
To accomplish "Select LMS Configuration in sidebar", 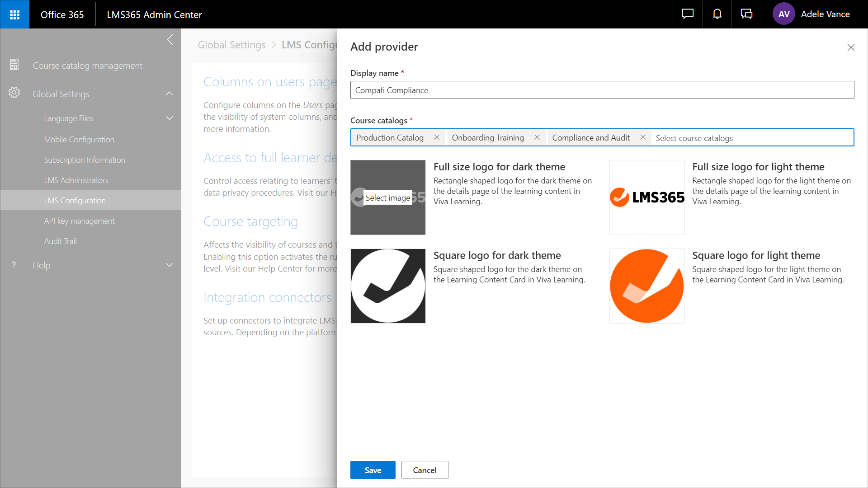I will point(90,200).
